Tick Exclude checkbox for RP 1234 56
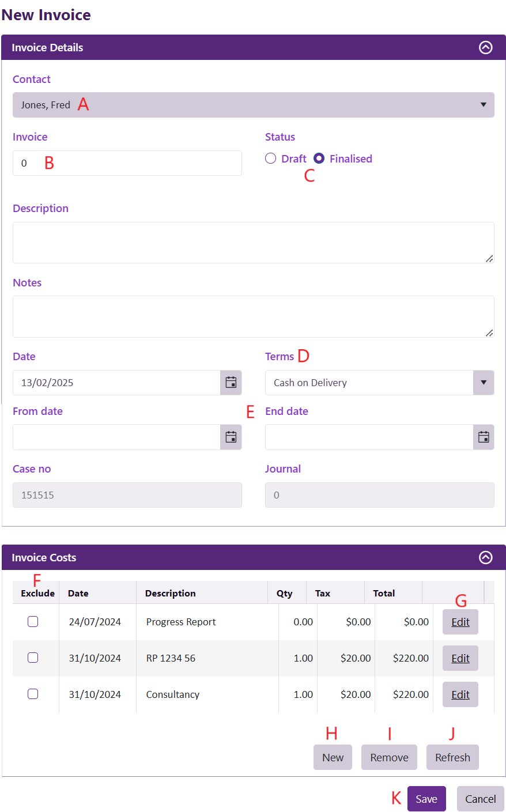This screenshot has width=506, height=812. (33, 658)
